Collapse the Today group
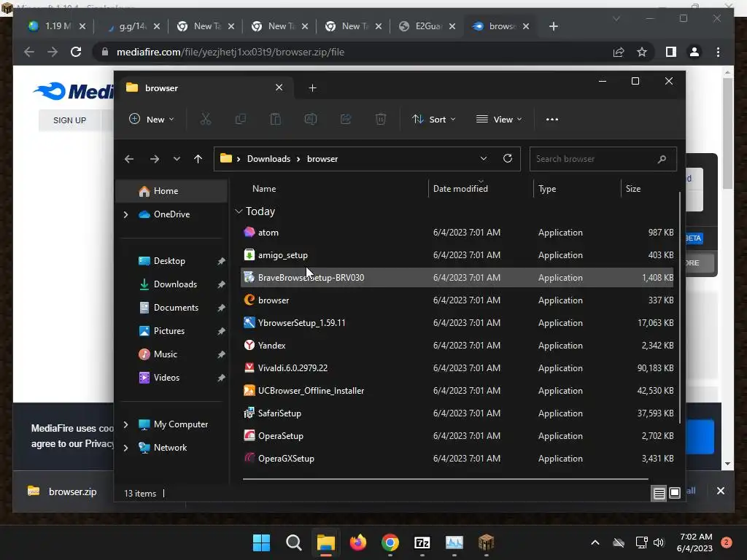The height and width of the screenshot is (560, 747). (x=239, y=211)
